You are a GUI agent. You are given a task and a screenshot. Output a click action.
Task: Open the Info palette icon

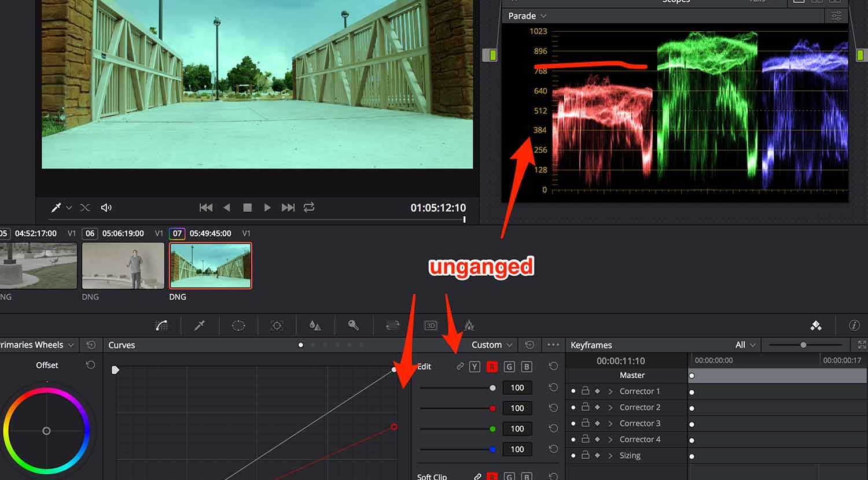point(854,326)
